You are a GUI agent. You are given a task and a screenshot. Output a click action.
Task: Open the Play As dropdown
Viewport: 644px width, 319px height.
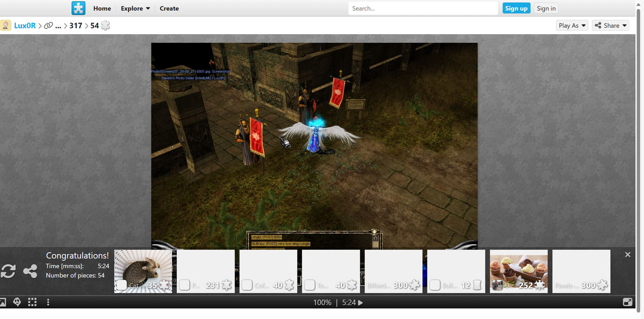[x=572, y=26]
